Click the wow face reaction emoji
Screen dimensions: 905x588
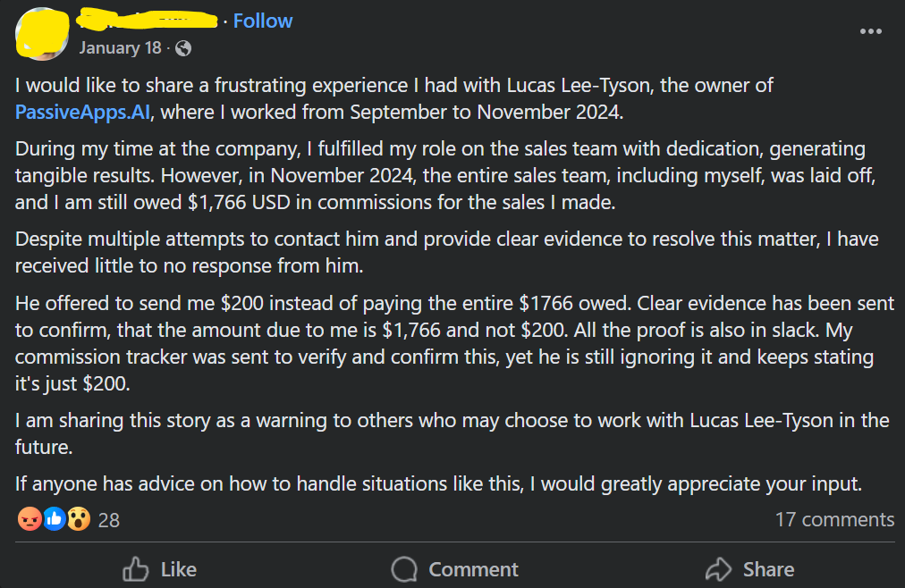tap(79, 519)
